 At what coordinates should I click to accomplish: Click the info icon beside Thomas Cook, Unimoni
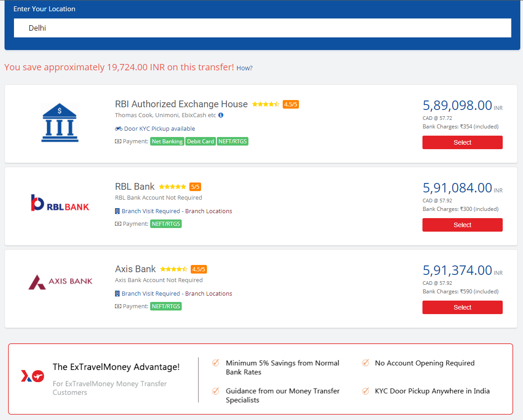tap(221, 115)
